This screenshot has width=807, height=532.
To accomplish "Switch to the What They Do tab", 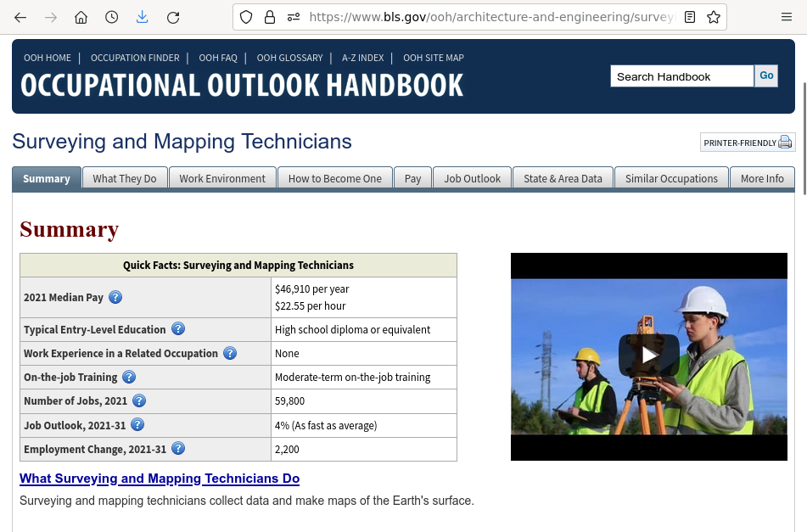I will (125, 178).
